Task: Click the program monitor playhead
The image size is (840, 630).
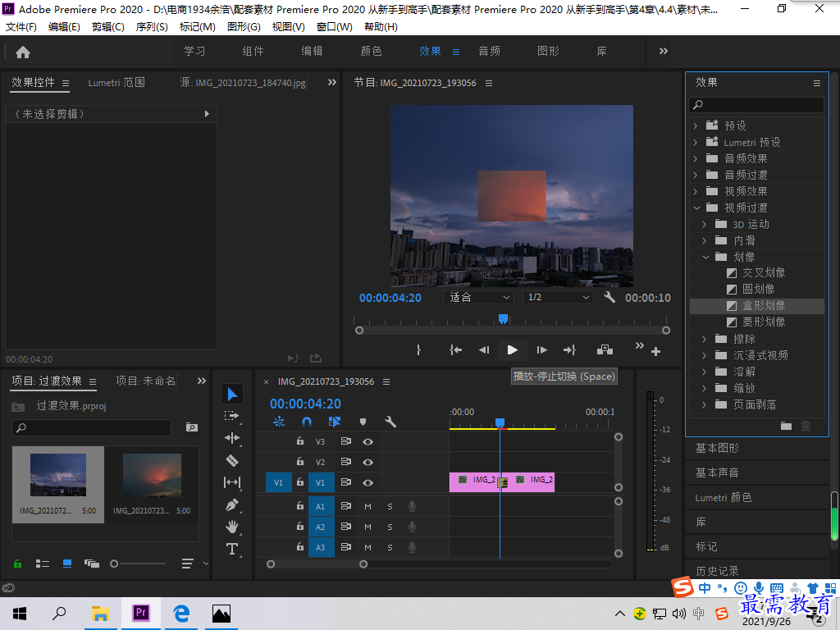Action: pyautogui.click(x=503, y=319)
